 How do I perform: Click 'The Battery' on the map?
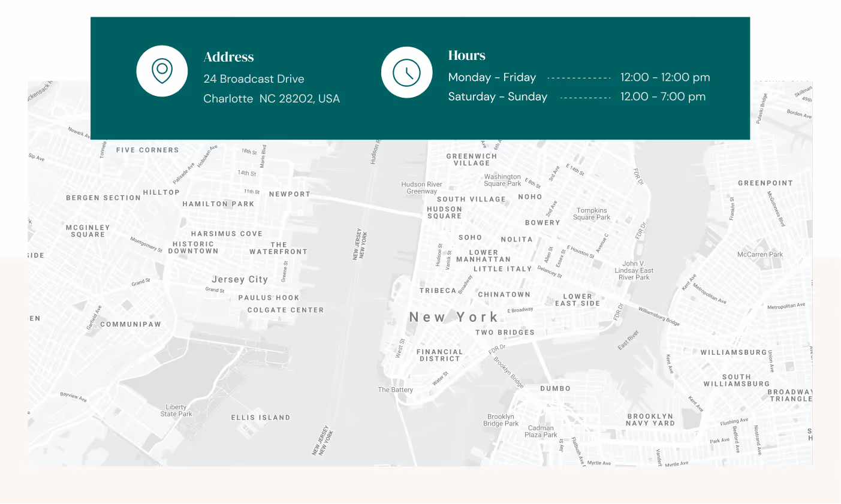[x=396, y=390]
